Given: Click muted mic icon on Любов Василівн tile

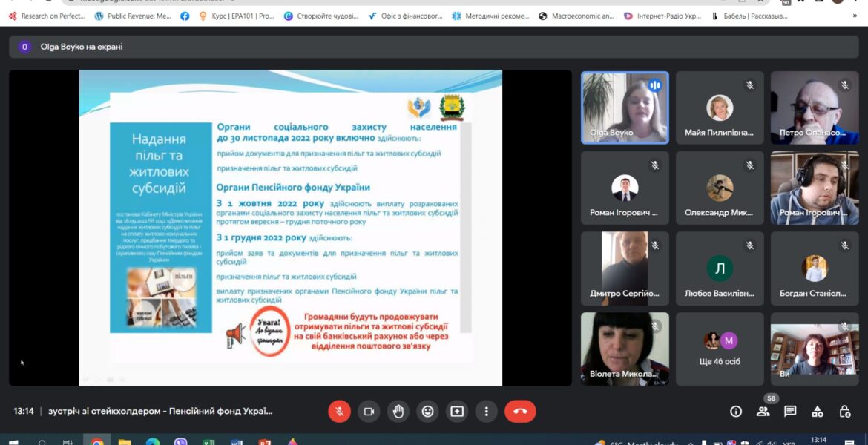Looking at the screenshot, I should (749, 245).
